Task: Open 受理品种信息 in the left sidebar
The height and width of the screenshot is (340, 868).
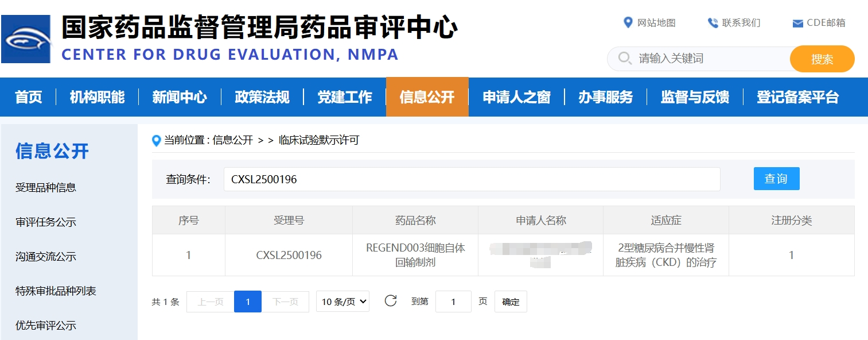Action: pyautogui.click(x=46, y=188)
